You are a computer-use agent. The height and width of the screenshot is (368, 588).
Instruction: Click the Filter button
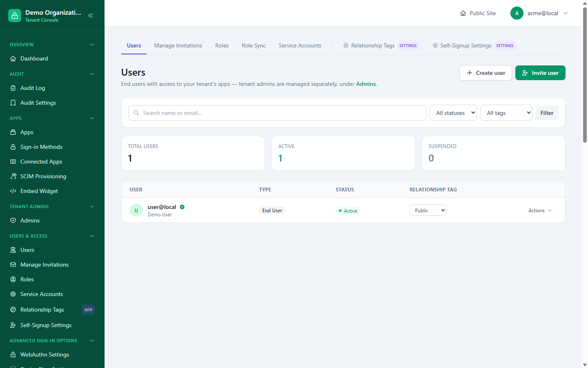click(547, 113)
